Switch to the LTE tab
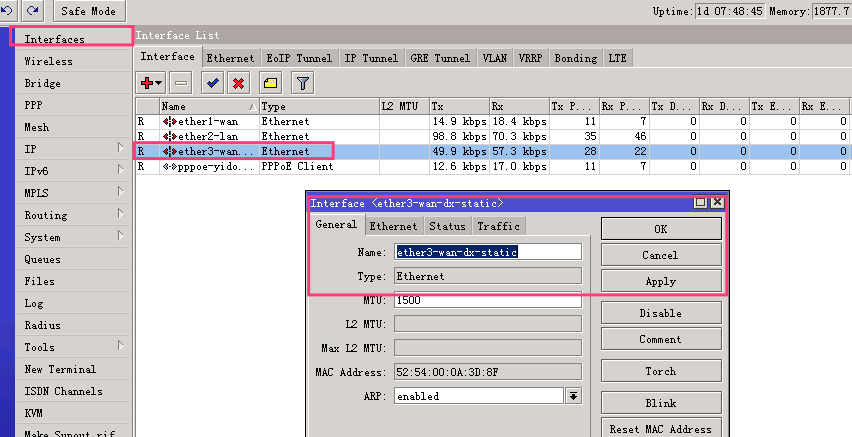852x437 pixels. [x=617, y=58]
